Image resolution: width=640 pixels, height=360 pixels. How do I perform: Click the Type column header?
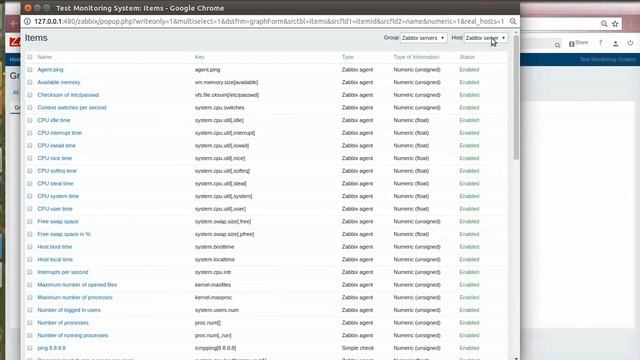coord(348,57)
